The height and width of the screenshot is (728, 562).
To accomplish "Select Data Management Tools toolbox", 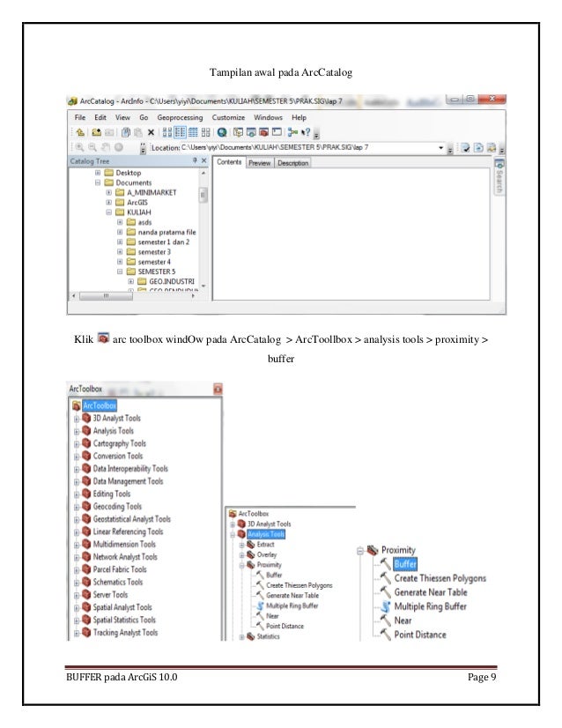I will (x=128, y=481).
